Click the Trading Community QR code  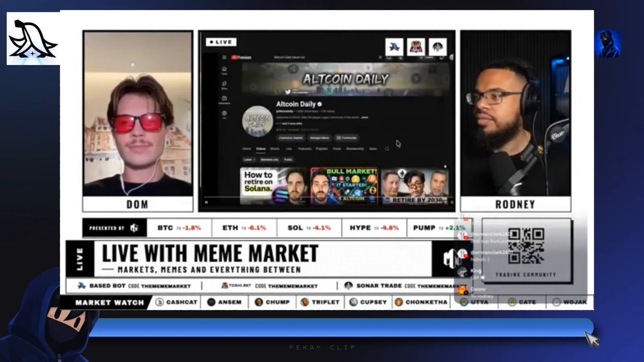coord(526,246)
